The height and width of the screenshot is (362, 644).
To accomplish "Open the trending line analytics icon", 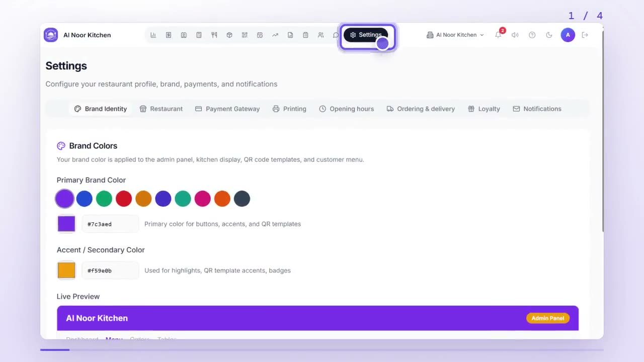I will pyautogui.click(x=275, y=35).
